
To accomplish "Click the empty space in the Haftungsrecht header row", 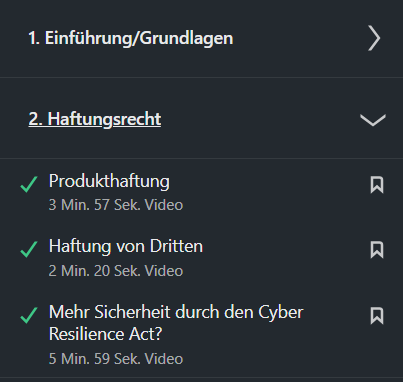I will (x=260, y=119).
